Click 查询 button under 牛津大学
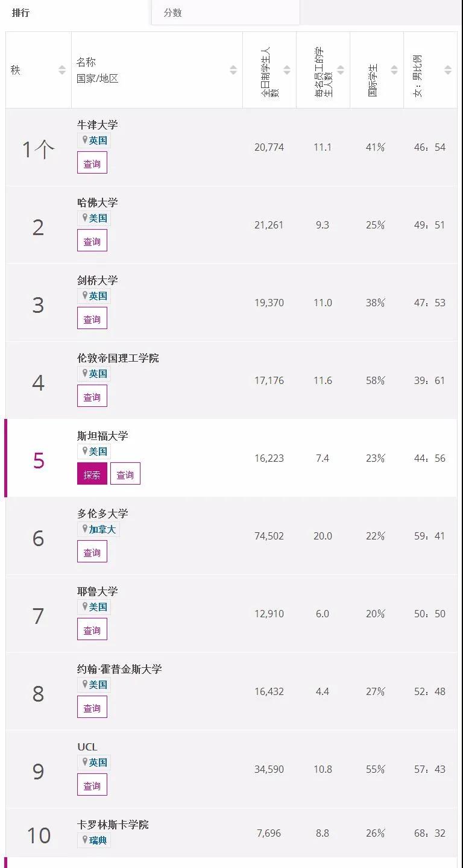The image size is (463, 868). coord(92,163)
